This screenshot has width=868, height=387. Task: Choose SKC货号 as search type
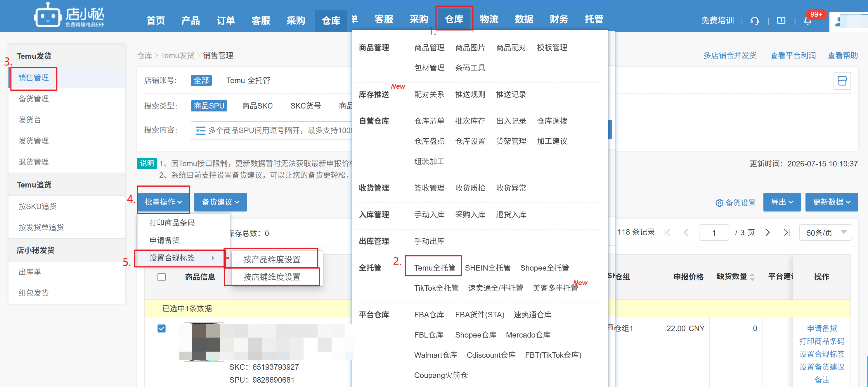(x=305, y=106)
